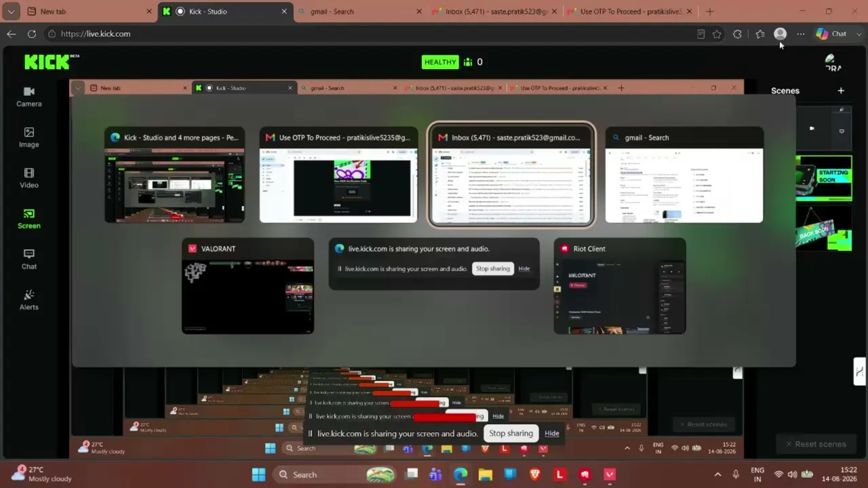
Task: Open Microsoft Teams from the taskbar
Action: click(x=435, y=474)
